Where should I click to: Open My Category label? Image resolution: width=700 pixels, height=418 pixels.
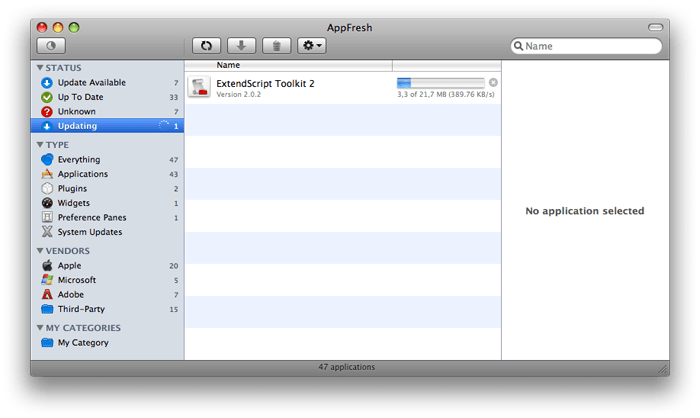(x=83, y=343)
